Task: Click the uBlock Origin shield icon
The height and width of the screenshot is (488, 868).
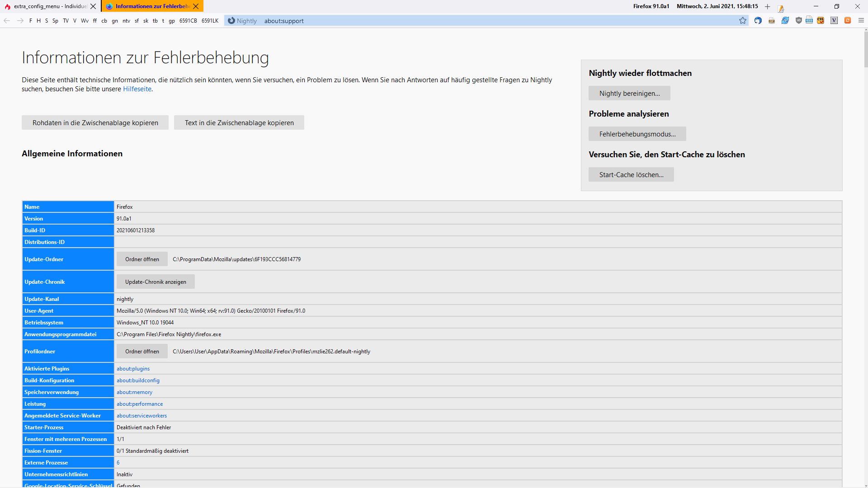Action: click(799, 20)
